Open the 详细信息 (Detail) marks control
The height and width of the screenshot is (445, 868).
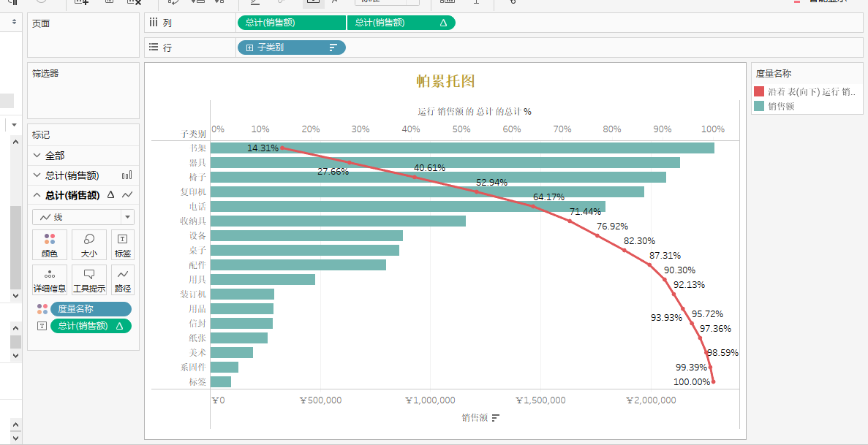[50, 279]
